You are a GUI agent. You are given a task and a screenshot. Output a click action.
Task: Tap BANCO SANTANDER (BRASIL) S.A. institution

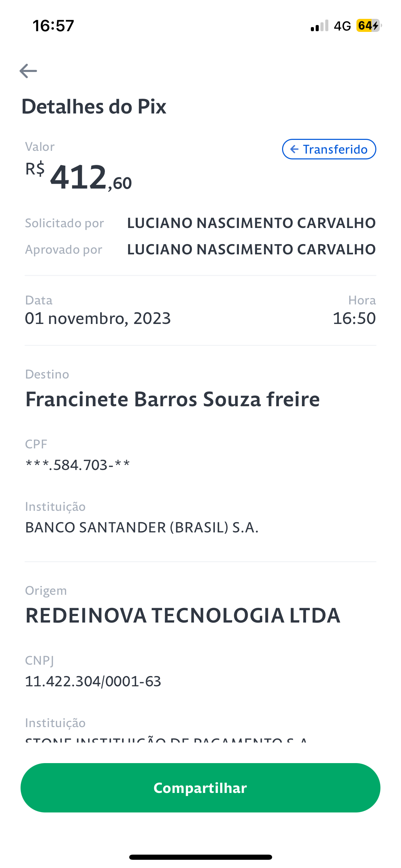tap(142, 528)
